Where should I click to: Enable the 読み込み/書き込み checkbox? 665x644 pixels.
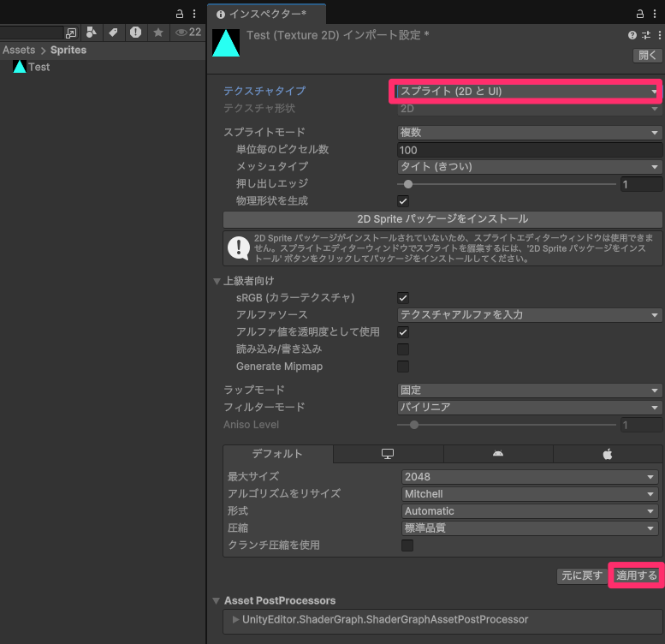pos(403,349)
